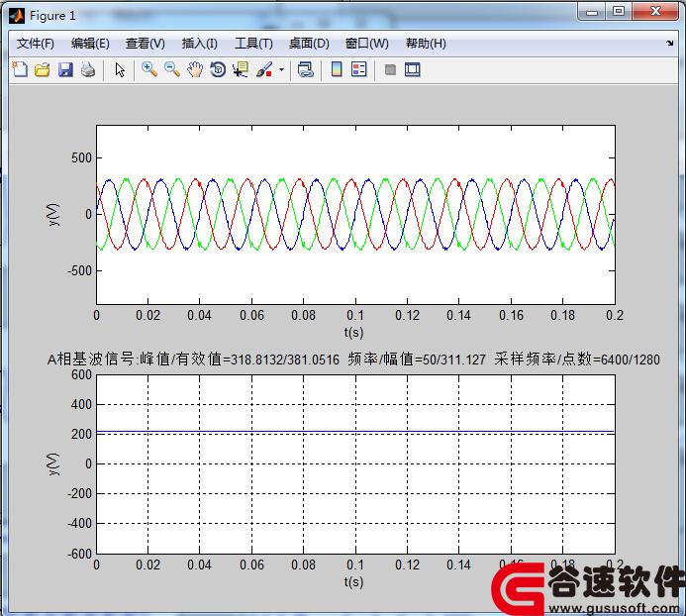Select the lower plot t(s) axis label

click(x=353, y=582)
